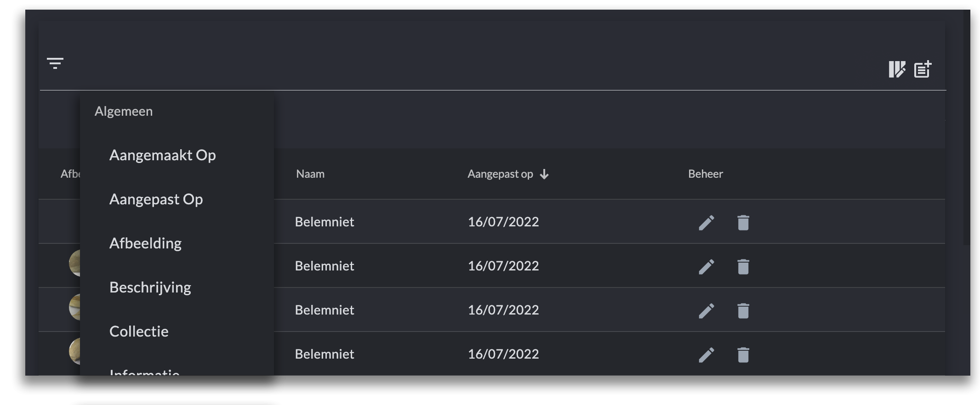Click the Naam column header

310,174
